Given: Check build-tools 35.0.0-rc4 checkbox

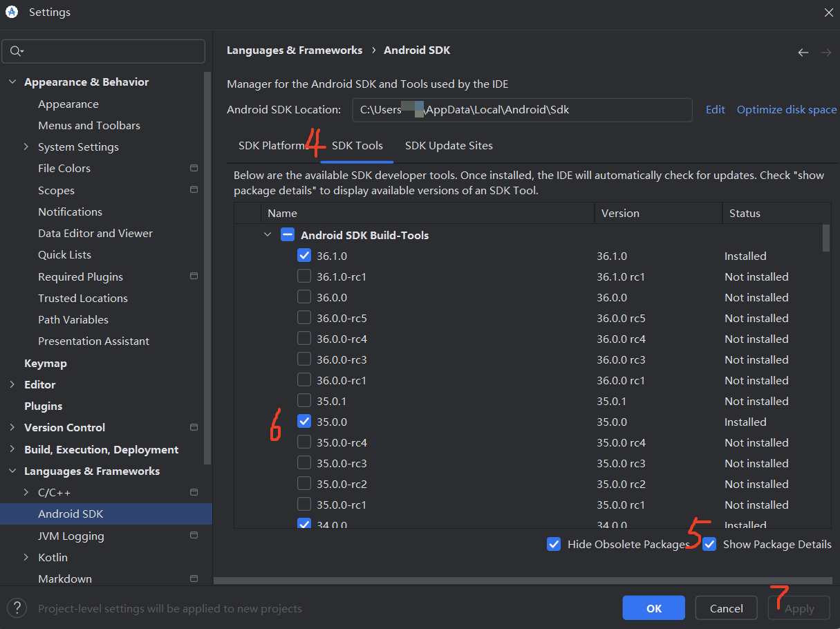Looking at the screenshot, I should pyautogui.click(x=304, y=442).
